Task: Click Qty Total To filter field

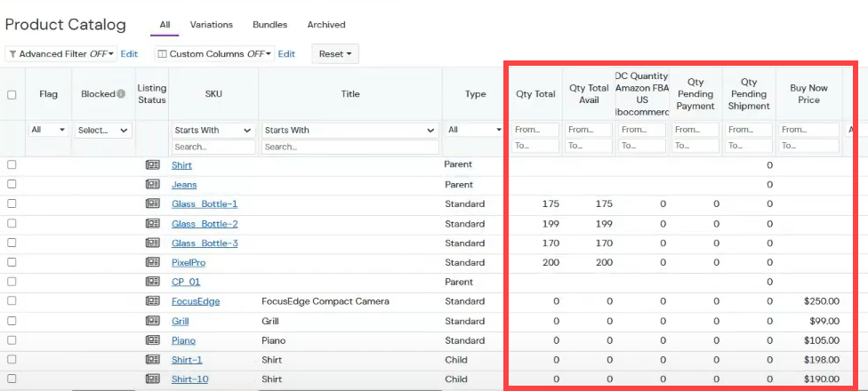Action: (535, 146)
